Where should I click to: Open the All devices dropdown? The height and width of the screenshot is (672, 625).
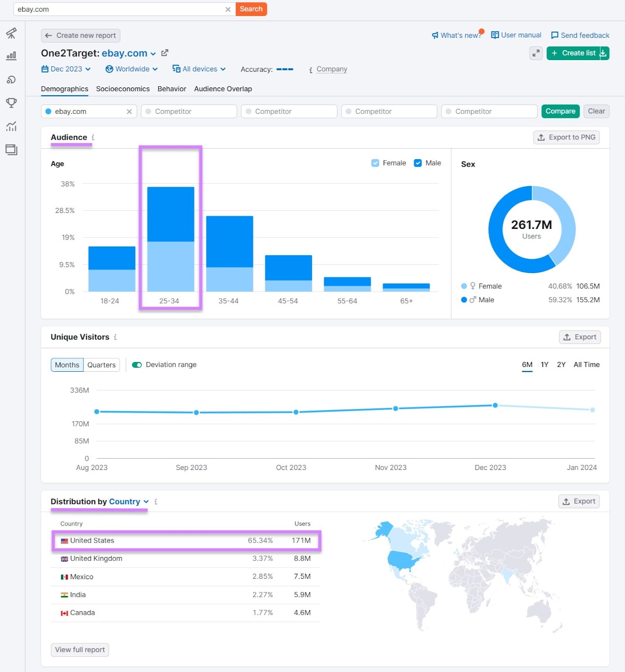tap(199, 69)
